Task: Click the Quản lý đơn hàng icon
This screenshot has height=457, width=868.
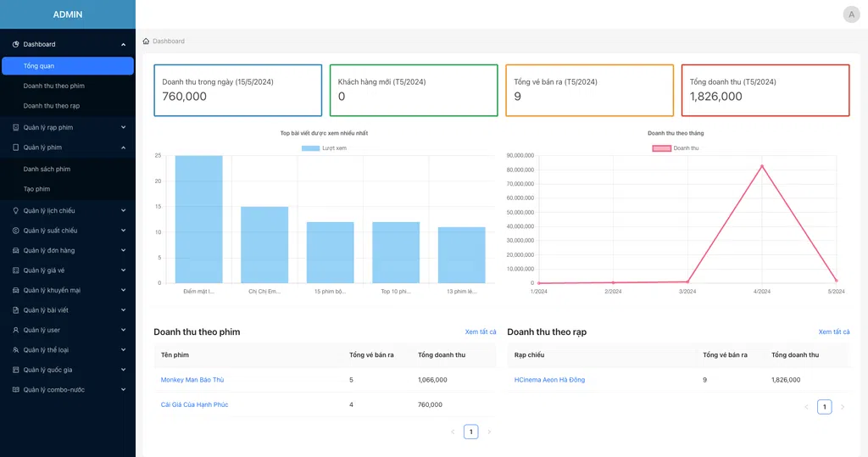Action: 15,250
